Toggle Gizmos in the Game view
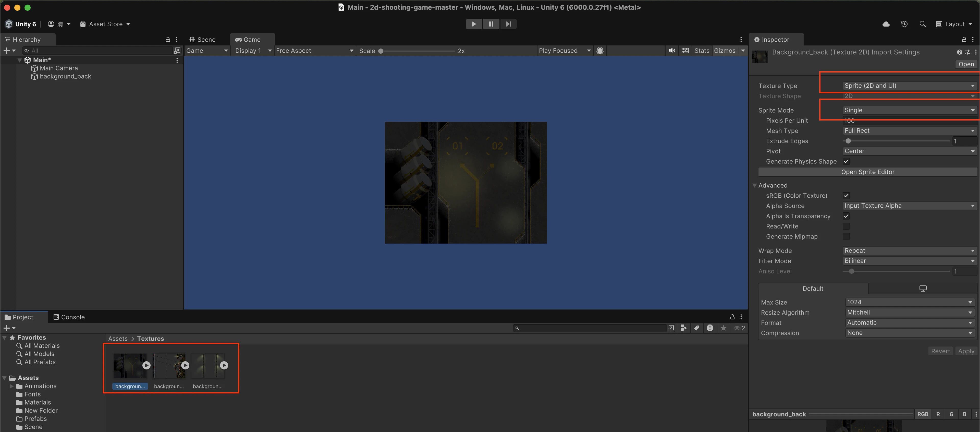980x432 pixels. (x=725, y=51)
